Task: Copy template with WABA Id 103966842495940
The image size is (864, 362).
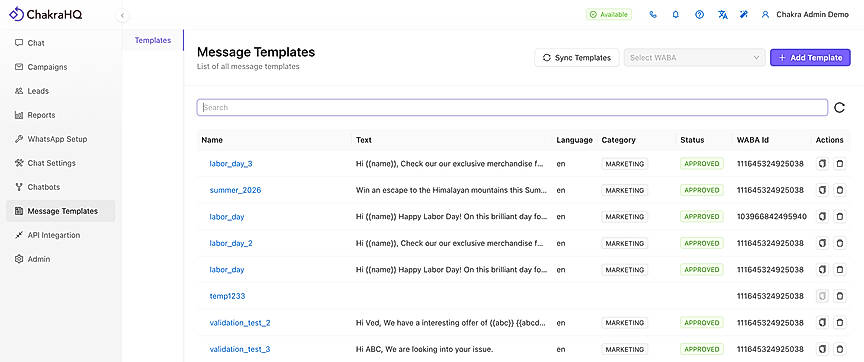Action: 822,217
